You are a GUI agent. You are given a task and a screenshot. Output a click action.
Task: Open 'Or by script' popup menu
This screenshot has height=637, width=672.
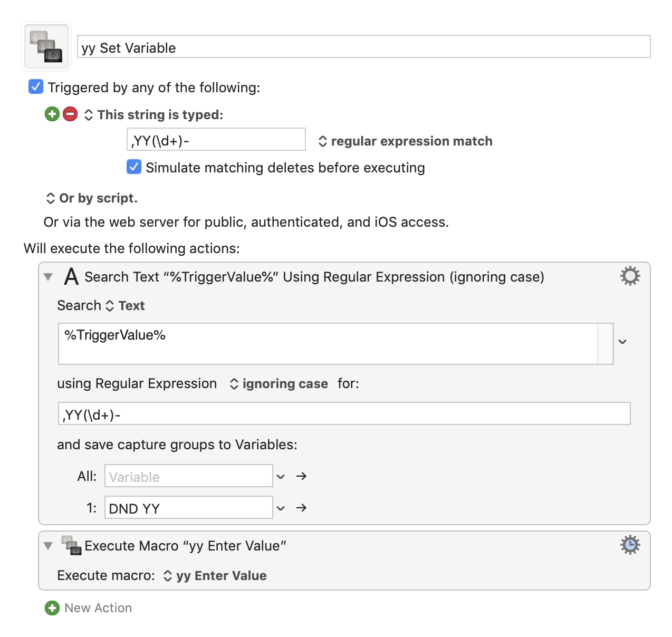click(92, 198)
